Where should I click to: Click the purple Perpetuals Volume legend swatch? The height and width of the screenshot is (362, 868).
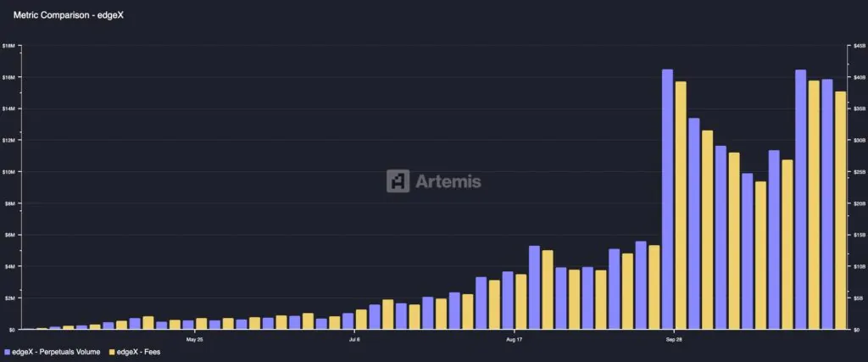pyautogui.click(x=8, y=351)
